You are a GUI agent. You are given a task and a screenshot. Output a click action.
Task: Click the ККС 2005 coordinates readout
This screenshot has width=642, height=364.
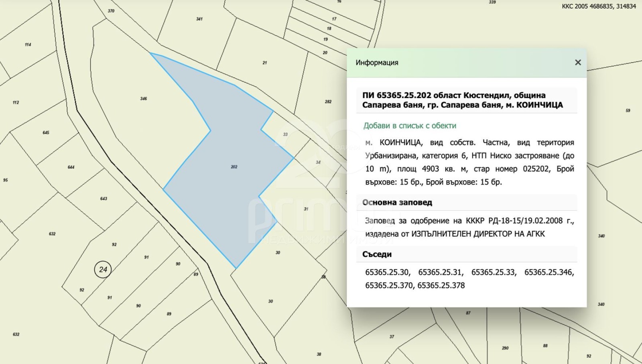[x=599, y=6]
